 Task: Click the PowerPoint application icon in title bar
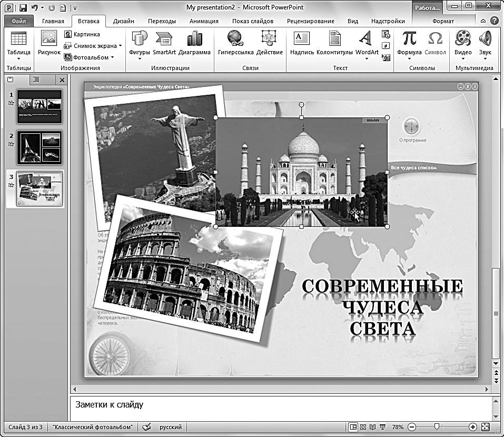(9, 7)
